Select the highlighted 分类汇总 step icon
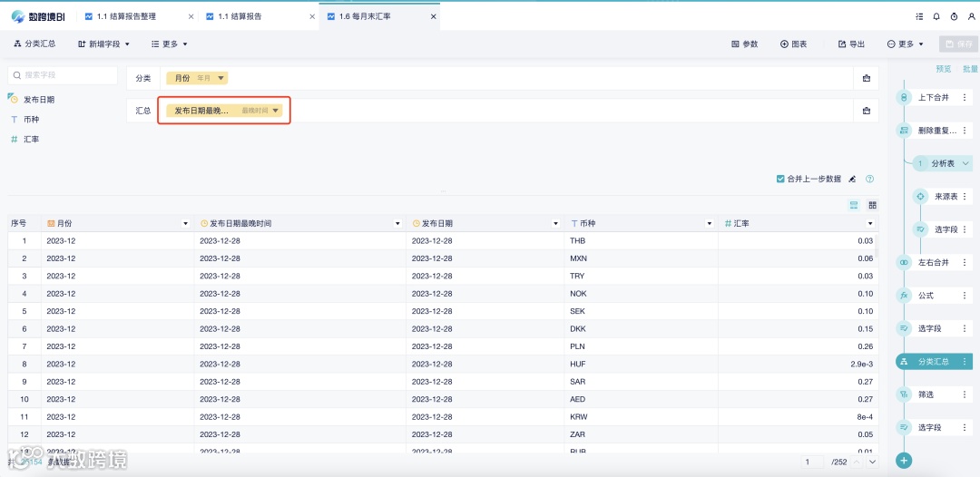 point(904,362)
